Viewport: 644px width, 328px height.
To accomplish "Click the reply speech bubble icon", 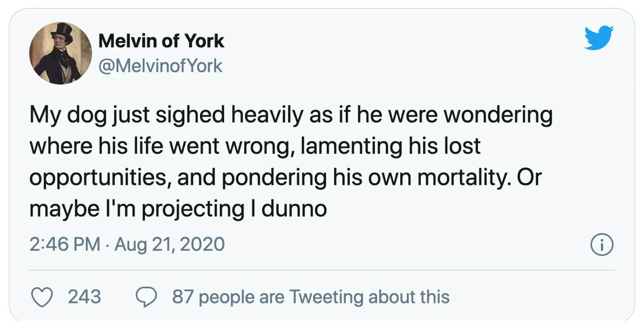I will pos(146,297).
